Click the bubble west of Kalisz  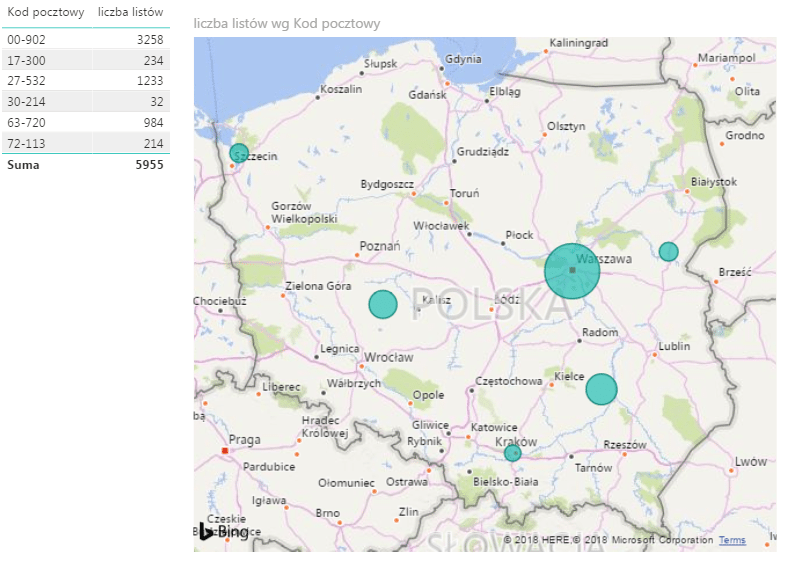point(383,304)
